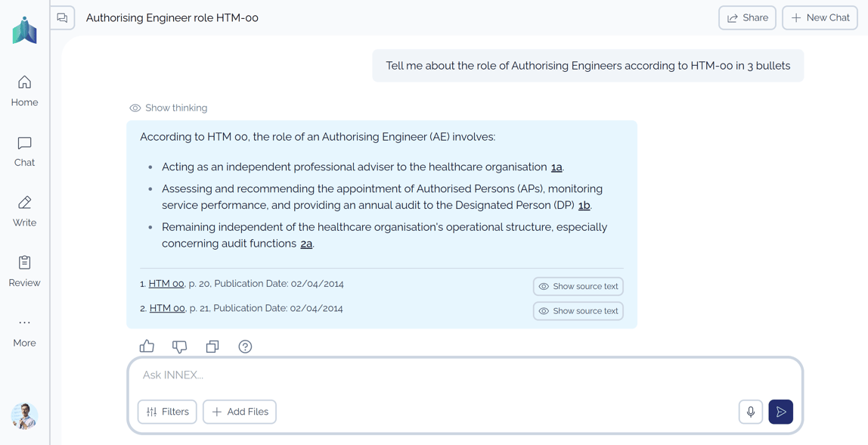The height and width of the screenshot is (445, 868).
Task: Click the Share button
Action: pos(746,17)
